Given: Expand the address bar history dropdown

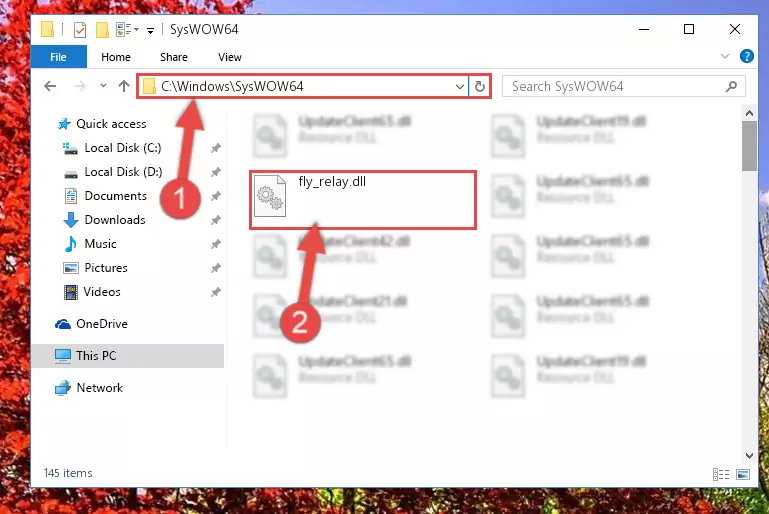Looking at the screenshot, I should (460, 87).
